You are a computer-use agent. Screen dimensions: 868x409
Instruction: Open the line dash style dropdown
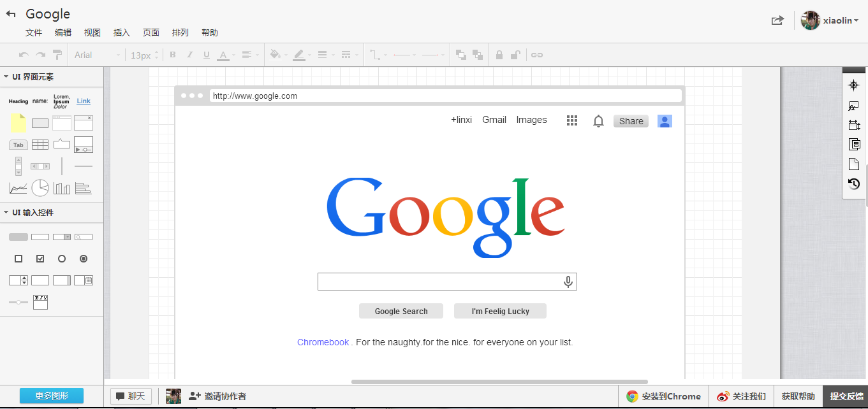tap(348, 55)
